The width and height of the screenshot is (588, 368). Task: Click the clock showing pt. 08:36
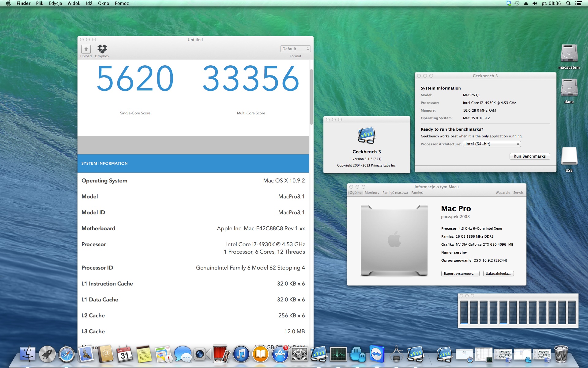pos(551,3)
